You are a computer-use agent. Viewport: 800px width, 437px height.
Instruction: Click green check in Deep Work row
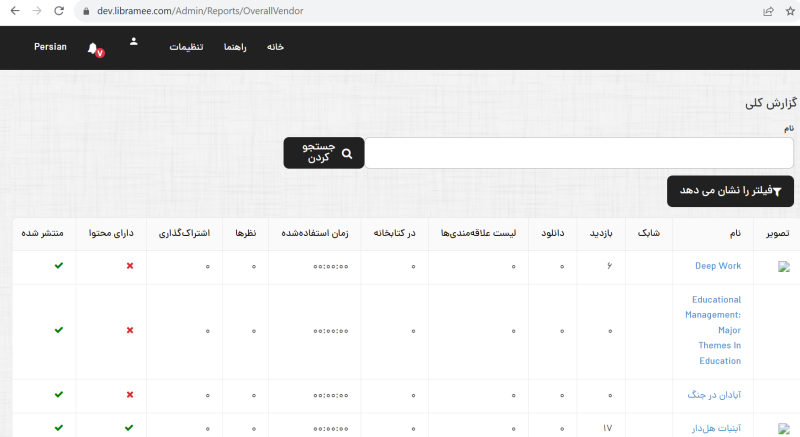(59, 266)
